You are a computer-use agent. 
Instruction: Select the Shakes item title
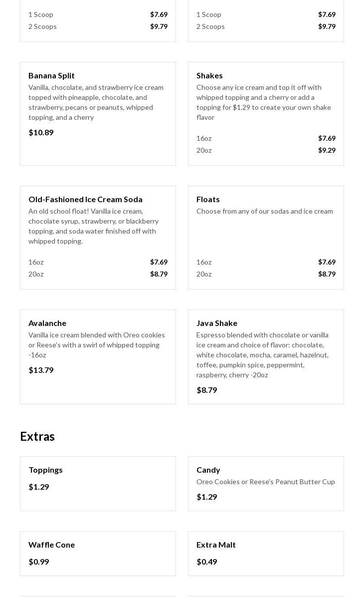coord(209,75)
